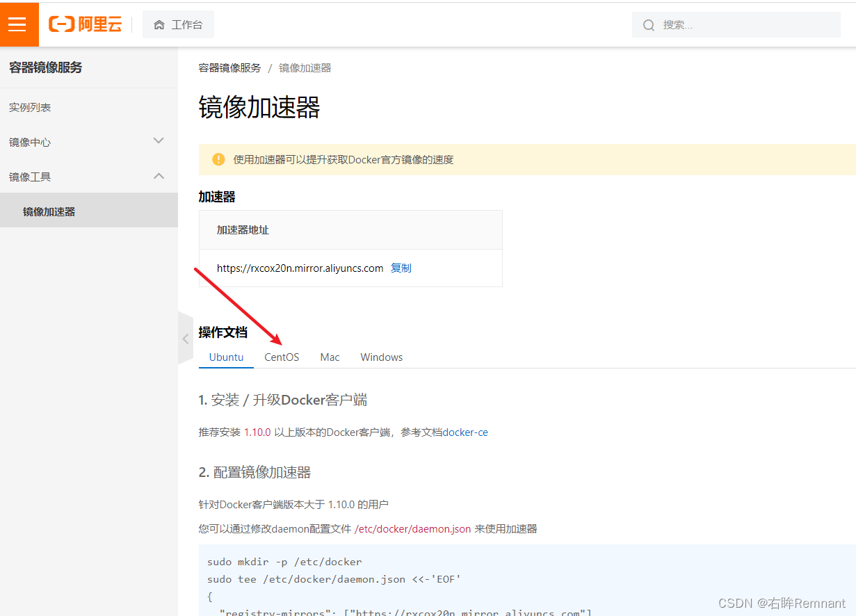Image resolution: width=856 pixels, height=616 pixels.
Task: Select the 镜像工具 sidebar item
Action: click(x=30, y=177)
